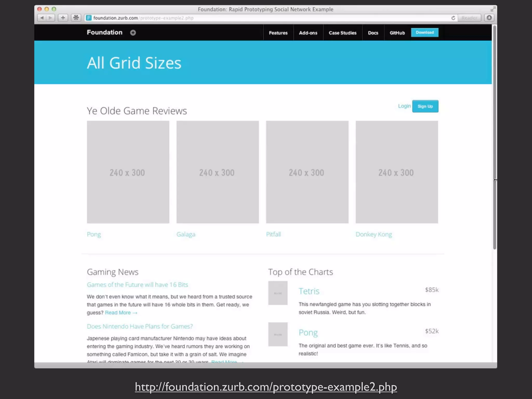532x399 pixels.
Task: Click the Foundation logo text
Action: point(104,32)
